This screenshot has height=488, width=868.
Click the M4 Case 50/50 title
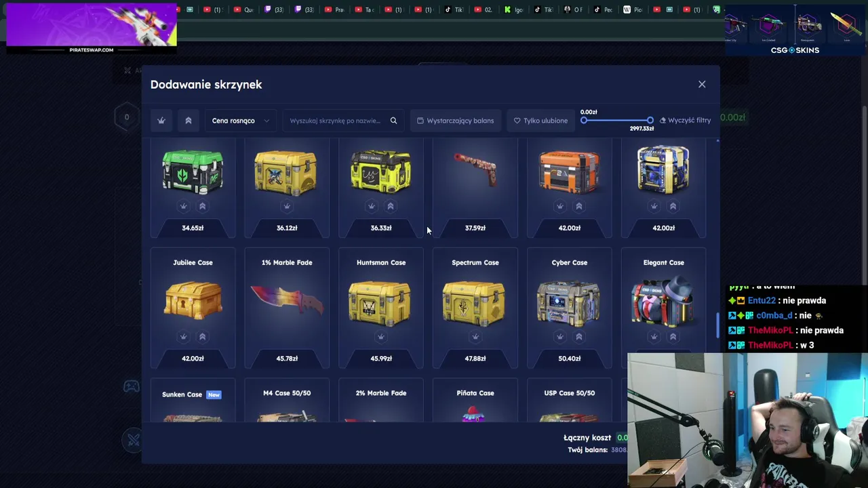(x=287, y=393)
